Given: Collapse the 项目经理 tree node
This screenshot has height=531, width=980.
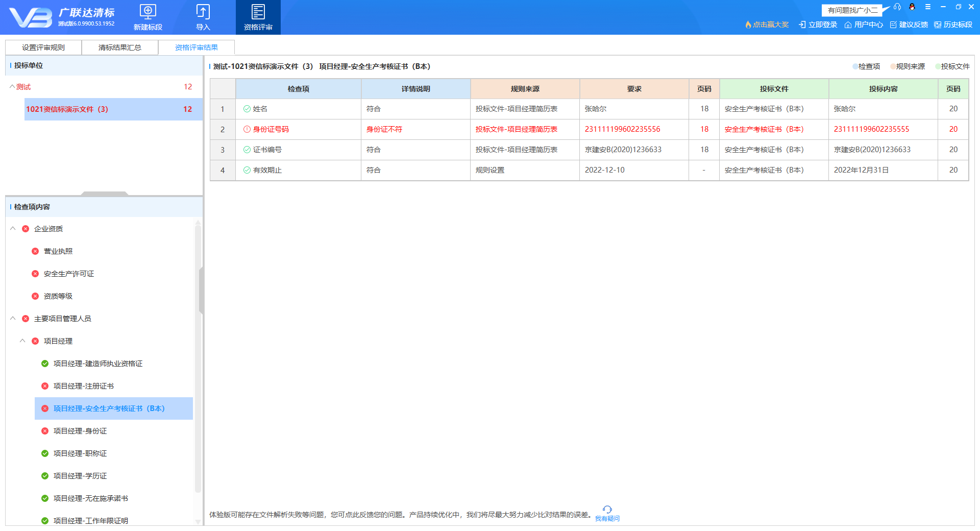Looking at the screenshot, I should [22, 341].
